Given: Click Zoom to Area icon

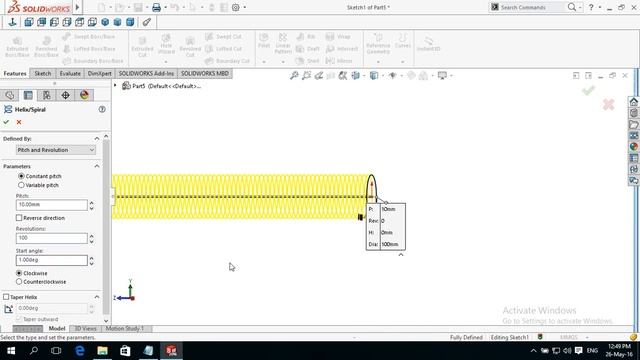Looking at the screenshot, I should [x=306, y=76].
